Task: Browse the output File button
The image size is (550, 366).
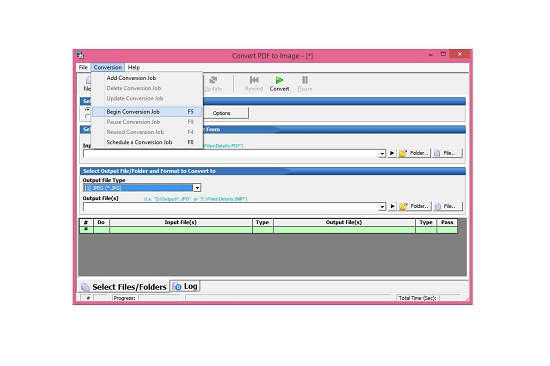Action: [448, 206]
